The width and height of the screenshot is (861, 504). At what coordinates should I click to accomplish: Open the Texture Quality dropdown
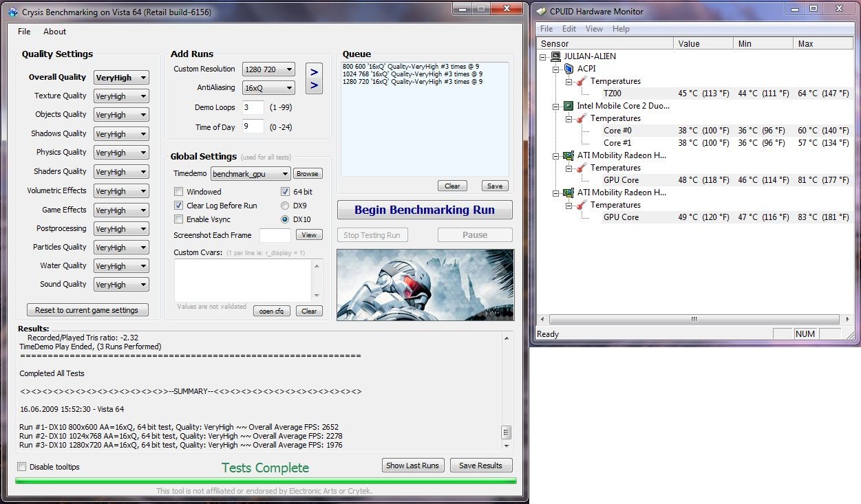pos(121,96)
